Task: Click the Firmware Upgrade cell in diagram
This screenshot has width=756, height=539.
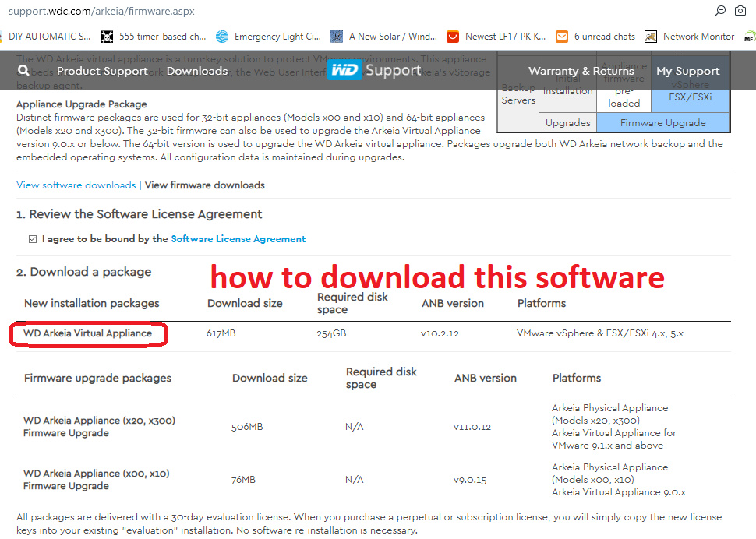Action: [x=663, y=123]
